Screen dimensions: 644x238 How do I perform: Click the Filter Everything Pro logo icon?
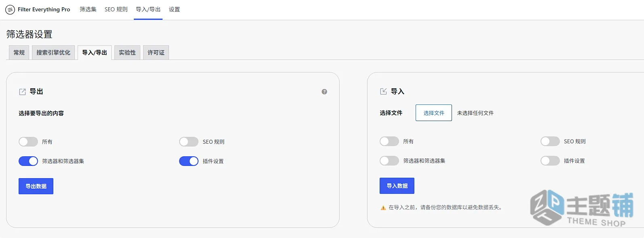tap(10, 9)
